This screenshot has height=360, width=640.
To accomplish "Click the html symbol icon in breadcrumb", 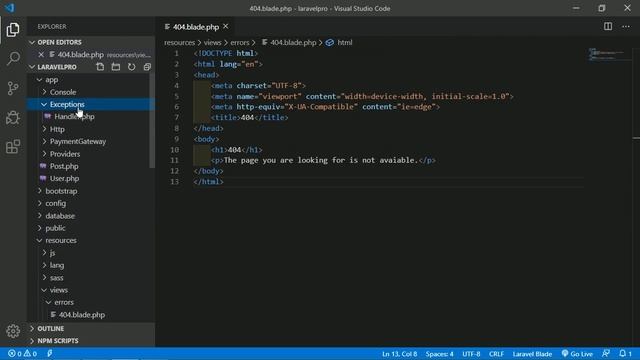I will coord(330,42).
